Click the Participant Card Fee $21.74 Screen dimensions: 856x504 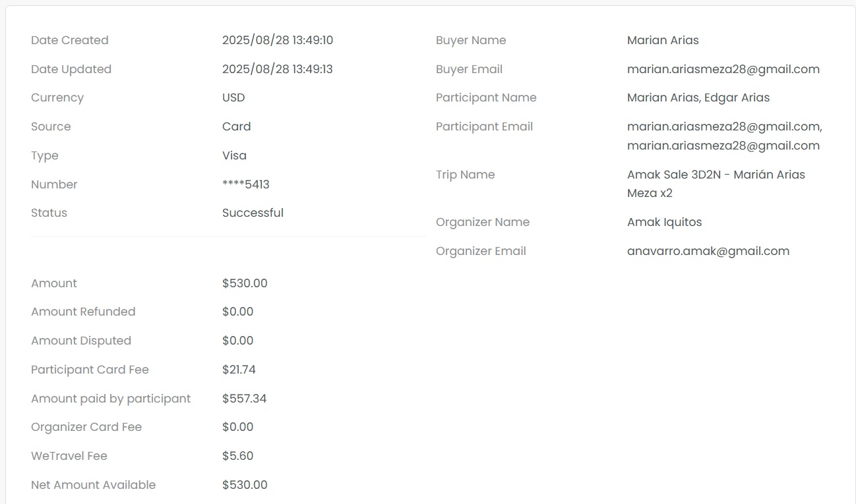pos(239,370)
